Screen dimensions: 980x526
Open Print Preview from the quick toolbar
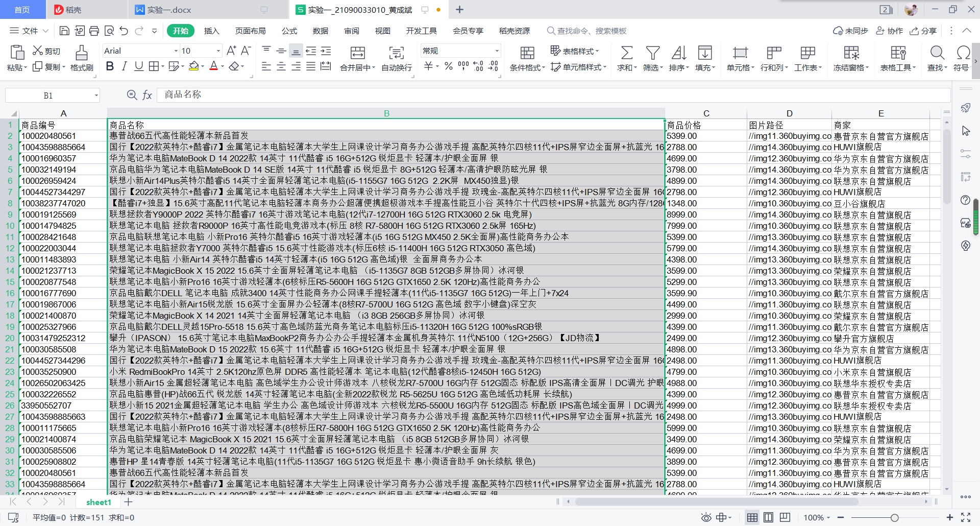point(109,31)
